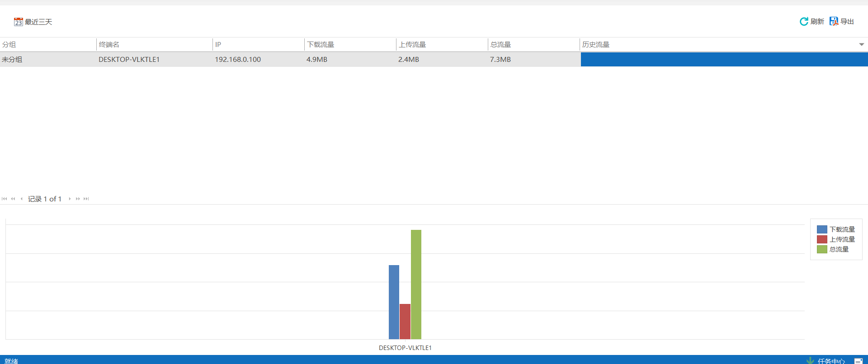Viewport: 868px width, 364px height.
Task: Click the mail message icon in status bar
Action: coord(858,361)
